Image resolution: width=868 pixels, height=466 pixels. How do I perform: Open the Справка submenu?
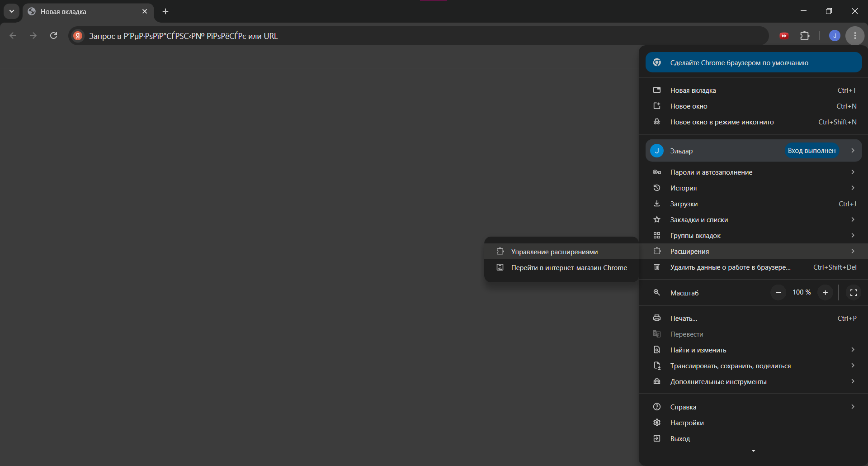pos(754,407)
